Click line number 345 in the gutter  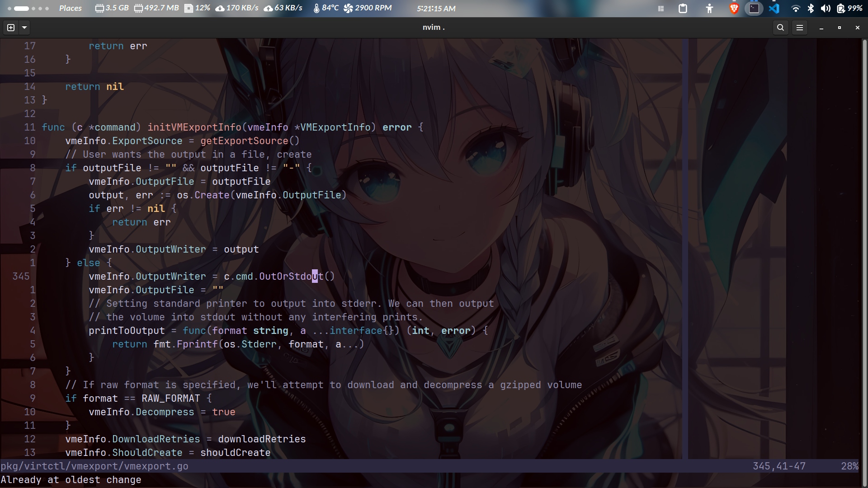(21, 276)
